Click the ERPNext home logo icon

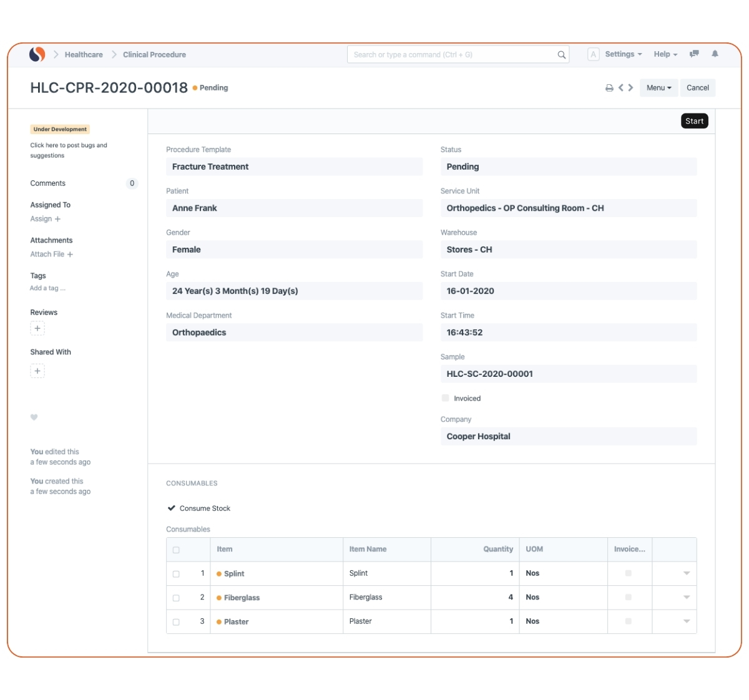tap(37, 54)
